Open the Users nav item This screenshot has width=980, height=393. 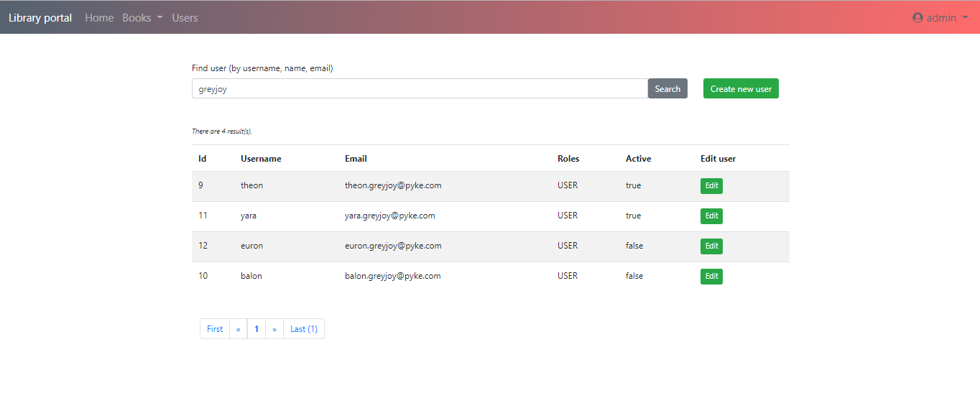pos(185,18)
